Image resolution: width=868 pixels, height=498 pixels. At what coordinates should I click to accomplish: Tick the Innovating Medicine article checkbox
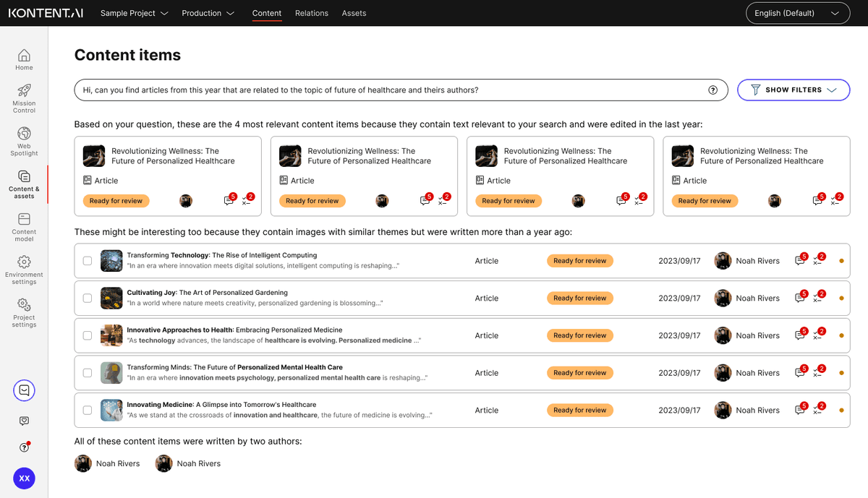click(x=88, y=411)
